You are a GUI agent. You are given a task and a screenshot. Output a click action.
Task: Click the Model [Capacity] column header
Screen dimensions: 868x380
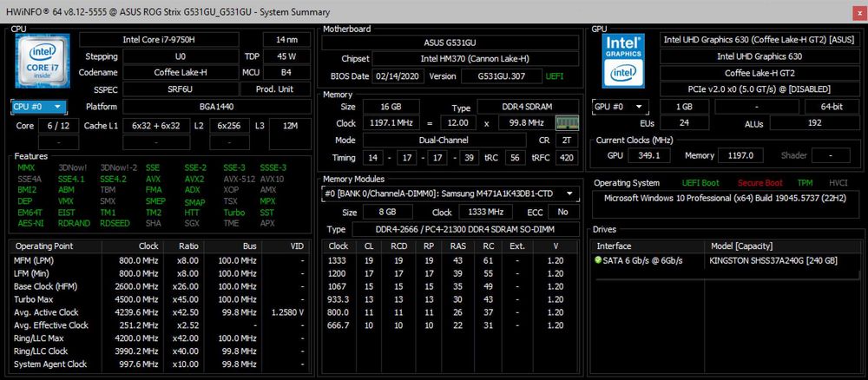(x=781, y=246)
